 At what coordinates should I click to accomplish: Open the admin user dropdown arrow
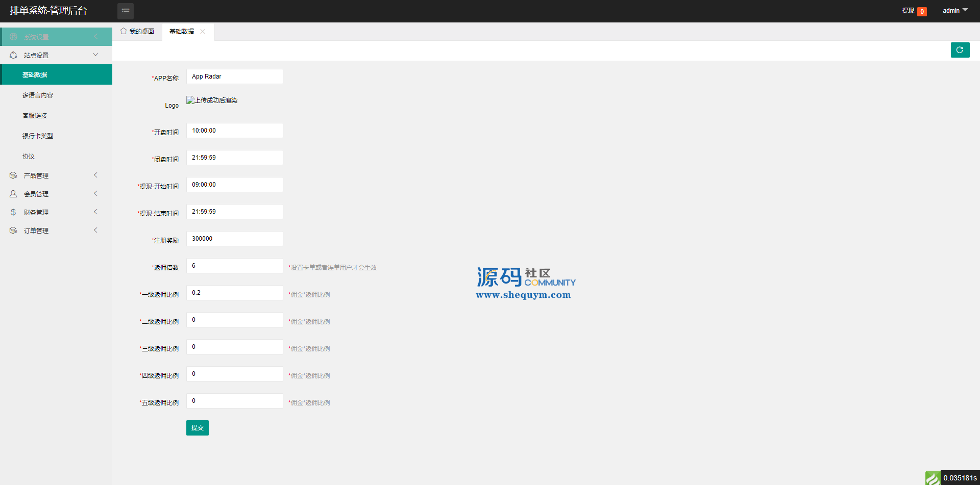click(965, 10)
